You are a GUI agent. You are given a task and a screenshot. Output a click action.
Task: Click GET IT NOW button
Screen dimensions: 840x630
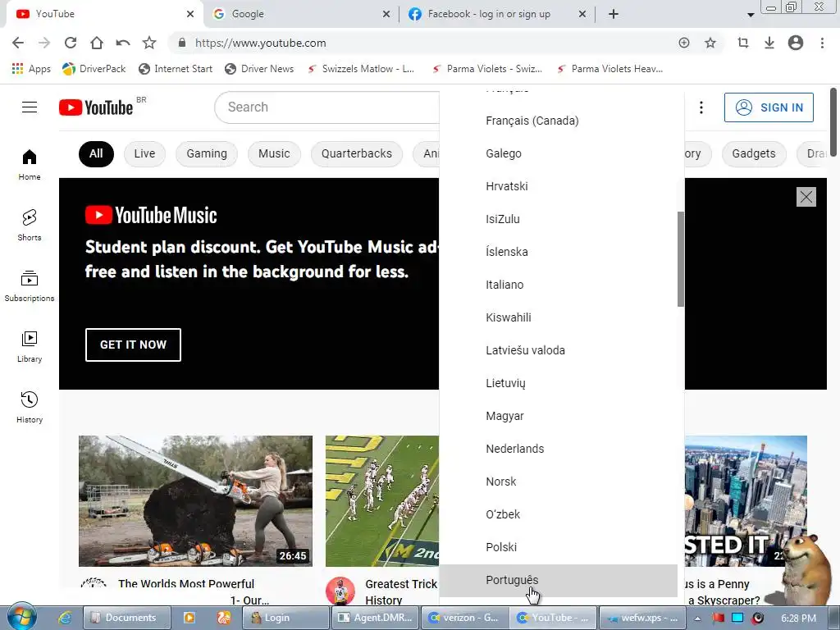(x=133, y=345)
